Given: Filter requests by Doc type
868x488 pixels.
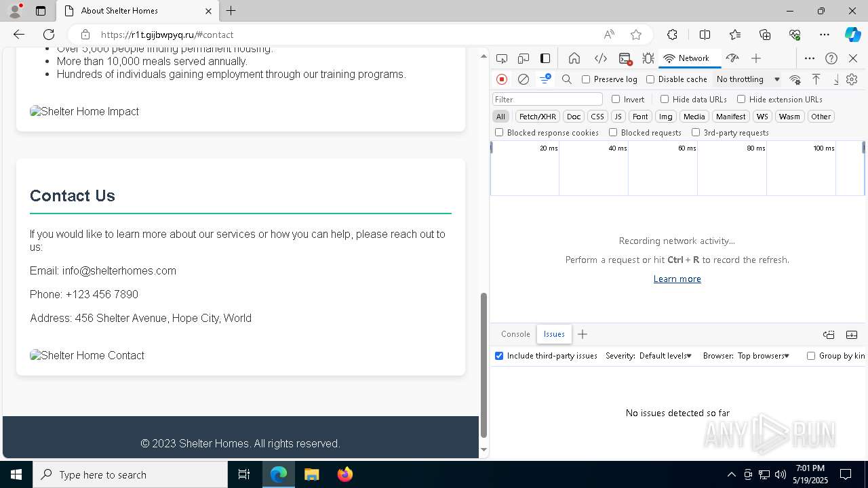Looking at the screenshot, I should 574,117.
